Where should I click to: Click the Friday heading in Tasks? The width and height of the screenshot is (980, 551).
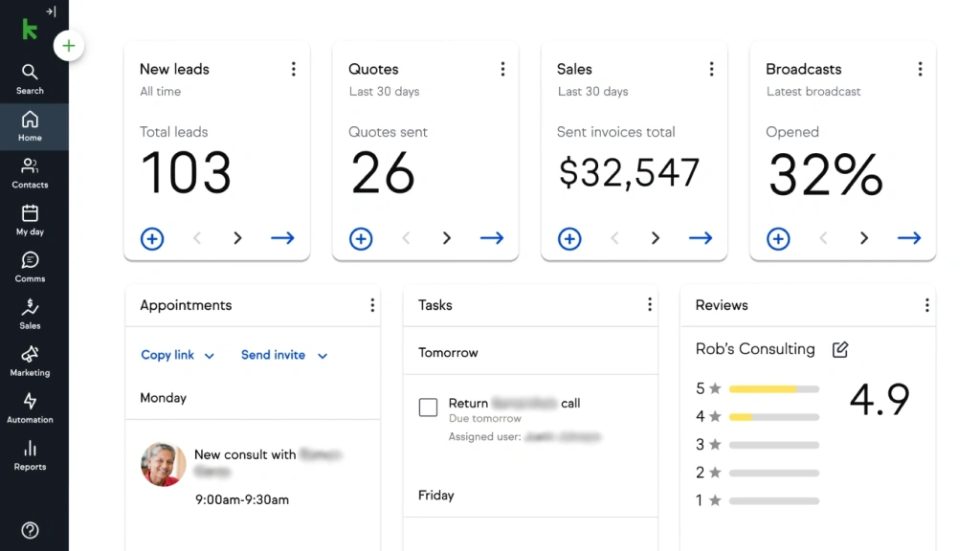(x=436, y=496)
